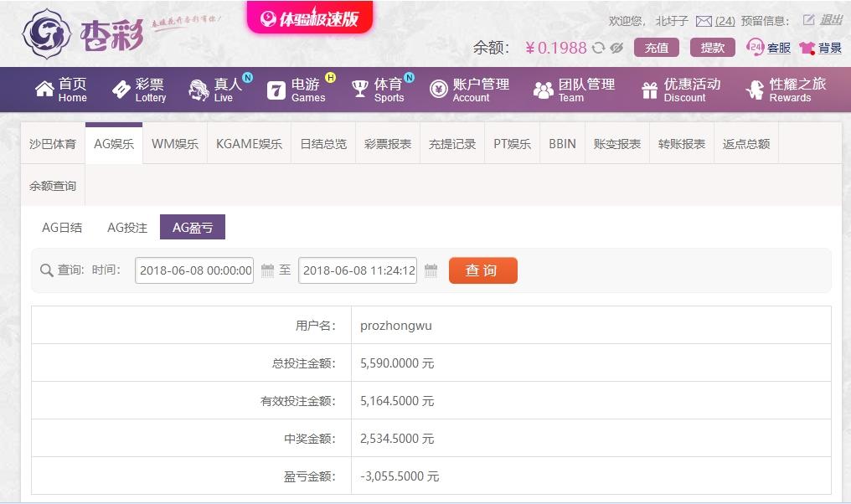This screenshot has height=504, width=851.
Task: Click the balance amount ¥0.1988
Action: click(556, 48)
